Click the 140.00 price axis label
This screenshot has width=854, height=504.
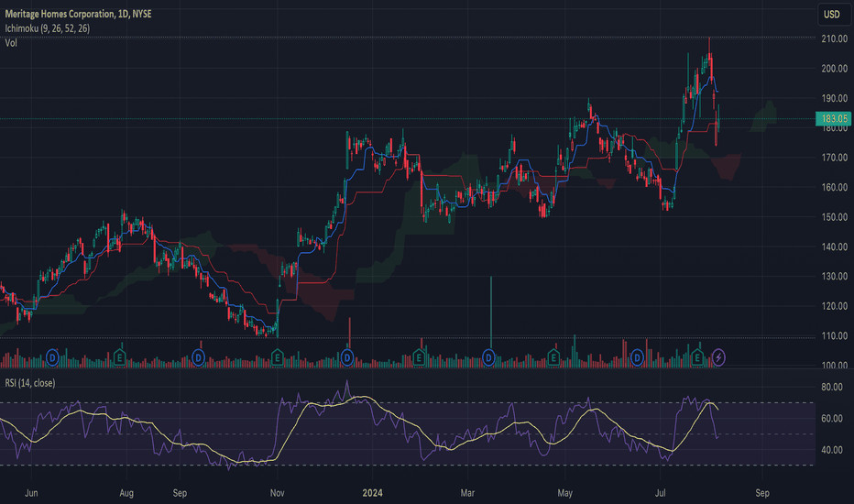835,247
